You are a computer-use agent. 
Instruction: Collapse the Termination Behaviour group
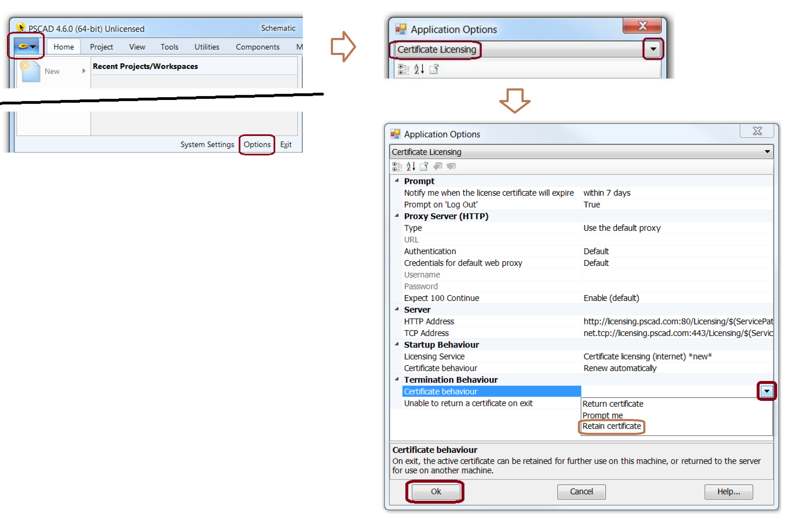tap(396, 379)
